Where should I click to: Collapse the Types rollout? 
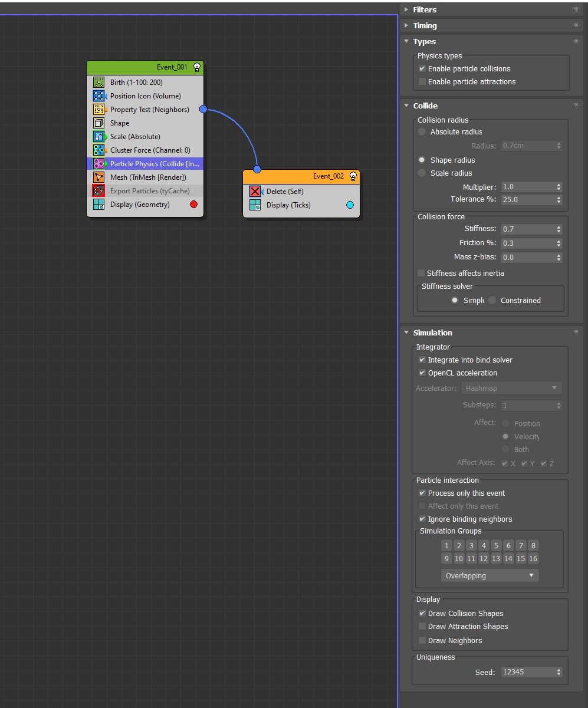coord(406,41)
